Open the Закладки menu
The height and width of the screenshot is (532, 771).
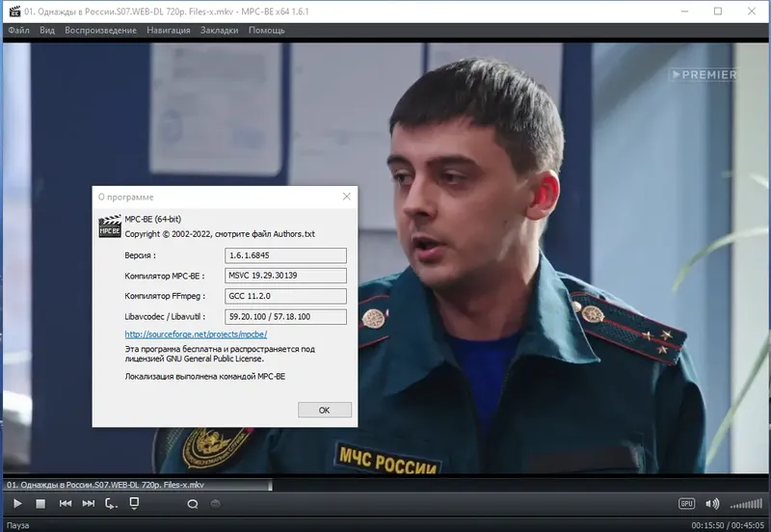click(220, 30)
